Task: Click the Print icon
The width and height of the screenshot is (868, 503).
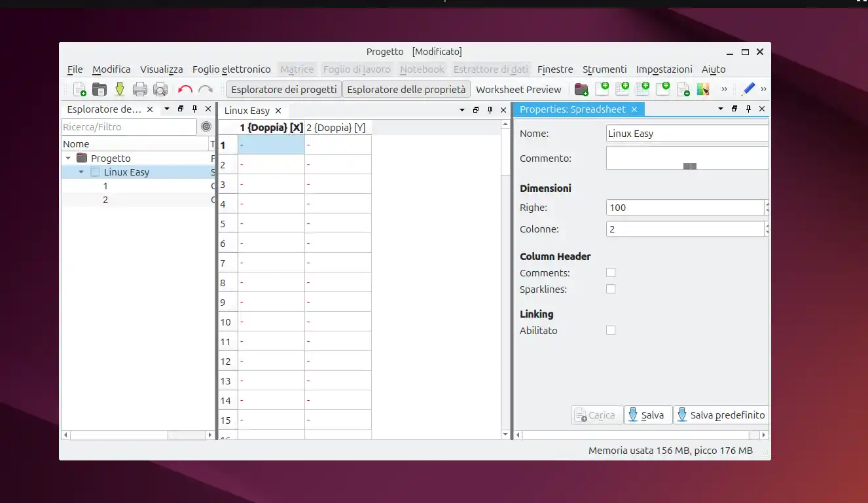Action: (140, 89)
